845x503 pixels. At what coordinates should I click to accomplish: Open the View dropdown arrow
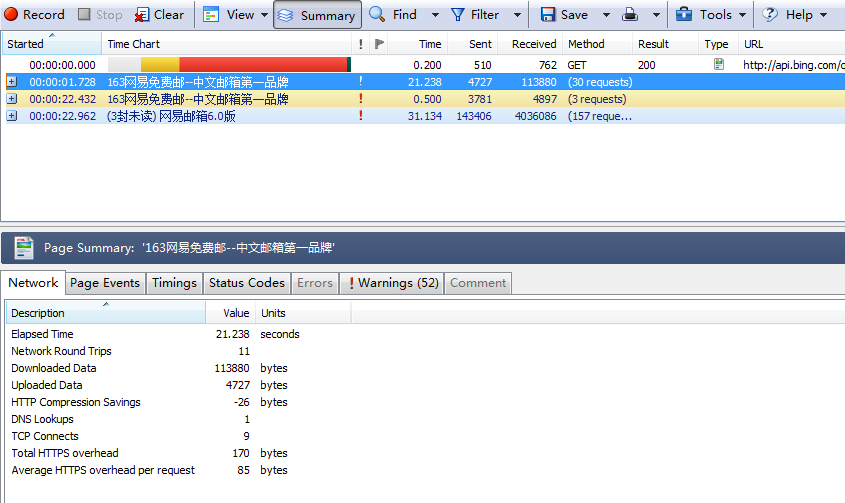coord(264,15)
